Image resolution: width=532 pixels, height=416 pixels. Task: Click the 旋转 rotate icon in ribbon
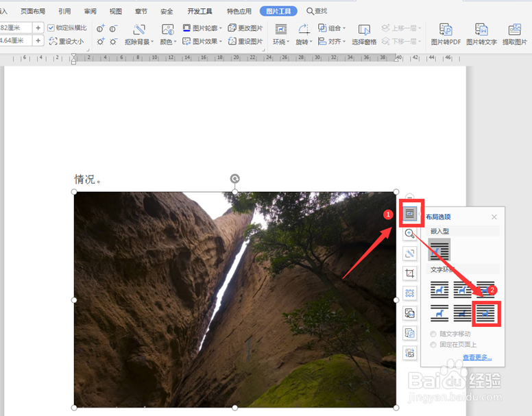[x=304, y=29]
